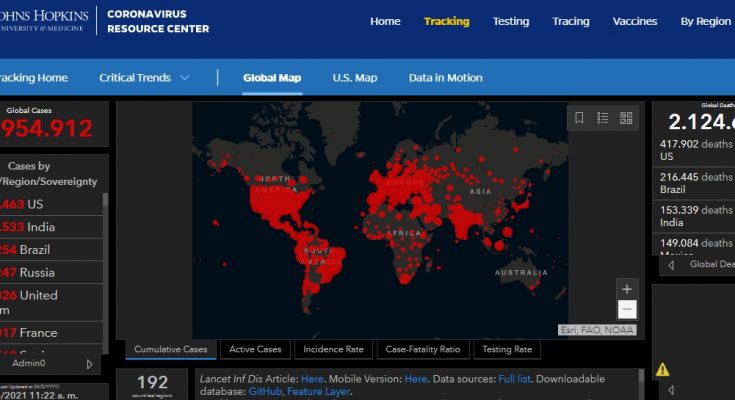
Task: Select 216.445 deaths Brazil entry
Action: (696, 183)
